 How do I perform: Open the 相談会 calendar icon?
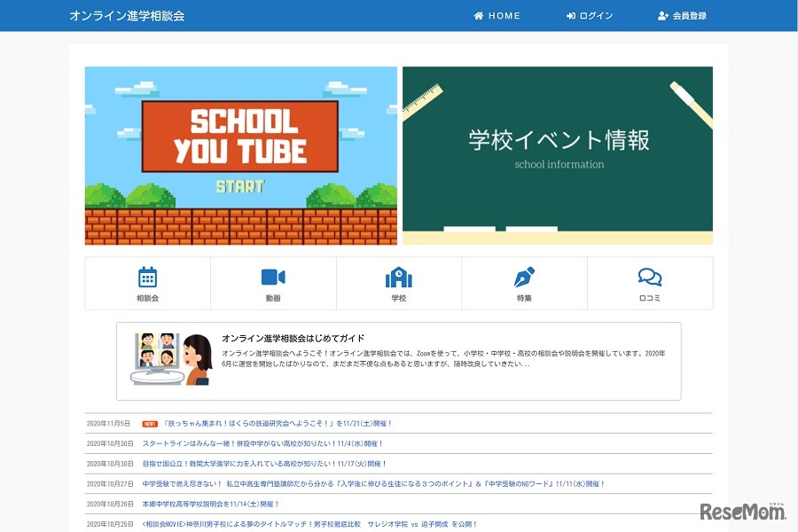147,277
